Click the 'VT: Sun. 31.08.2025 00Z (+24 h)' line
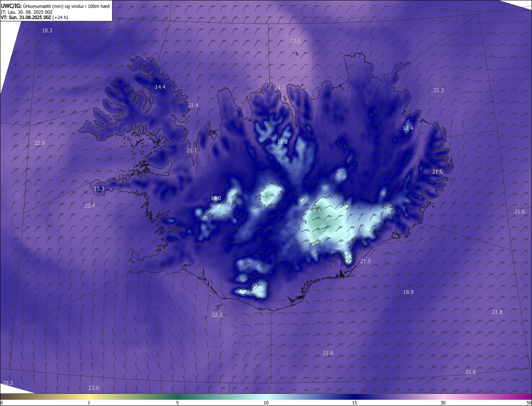The image size is (532, 406). pos(35,17)
